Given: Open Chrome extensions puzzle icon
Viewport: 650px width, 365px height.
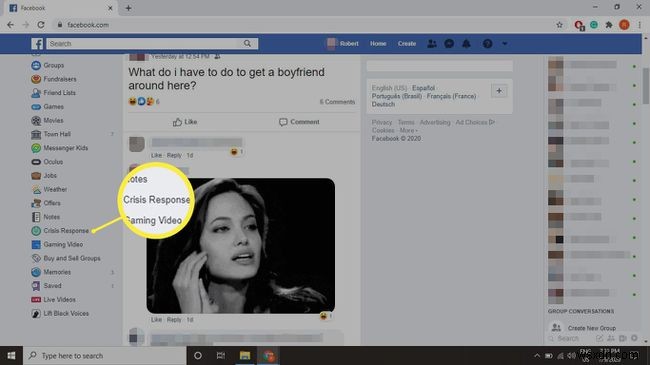Looking at the screenshot, I should click(x=609, y=25).
